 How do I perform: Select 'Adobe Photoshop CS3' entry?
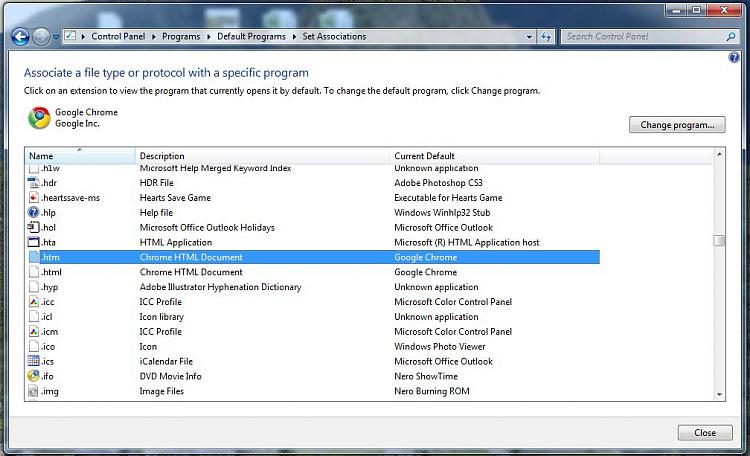[438, 183]
